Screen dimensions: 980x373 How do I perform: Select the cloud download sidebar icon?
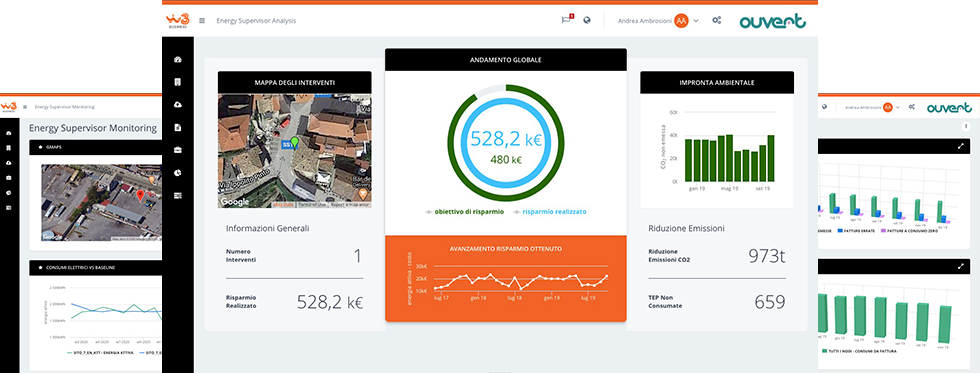click(178, 105)
